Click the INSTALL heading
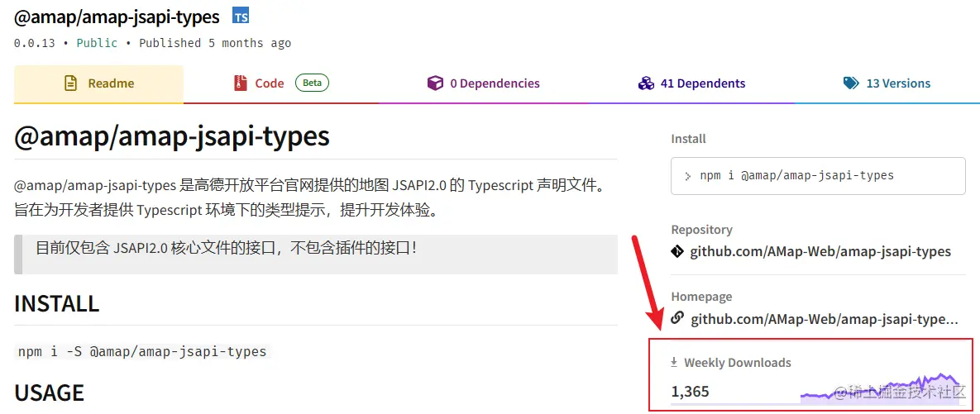Screen dimensions: 980x414 pos(57,304)
